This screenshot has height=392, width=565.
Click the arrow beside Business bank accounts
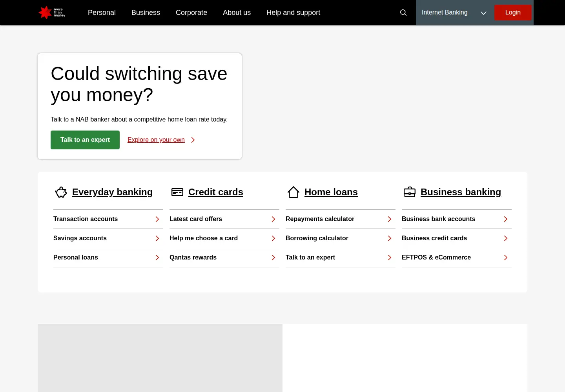click(x=506, y=219)
